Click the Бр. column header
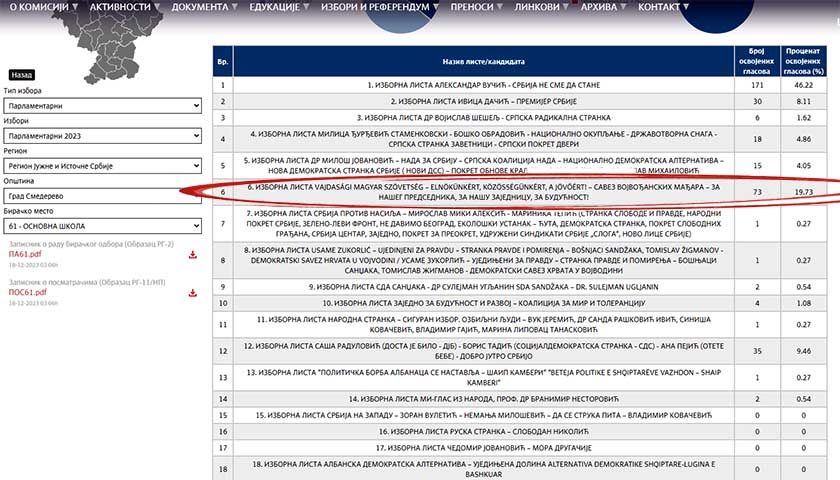The width and height of the screenshot is (840, 480). tap(223, 61)
